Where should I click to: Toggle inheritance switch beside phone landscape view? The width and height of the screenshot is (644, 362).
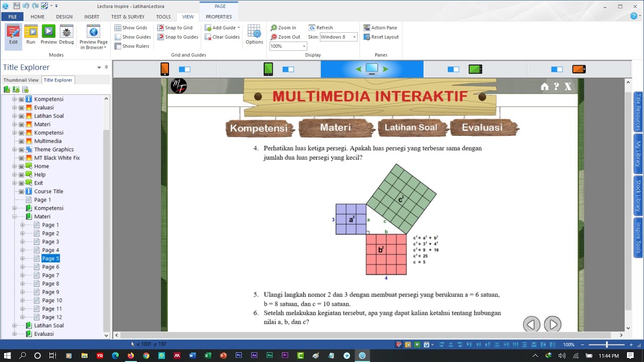click(x=557, y=69)
